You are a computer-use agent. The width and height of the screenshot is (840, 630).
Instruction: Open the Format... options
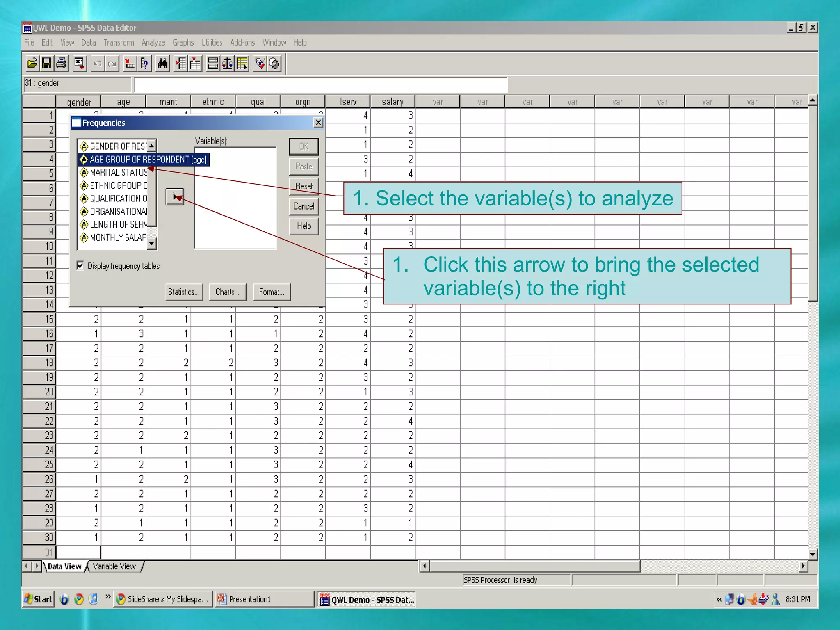click(272, 292)
